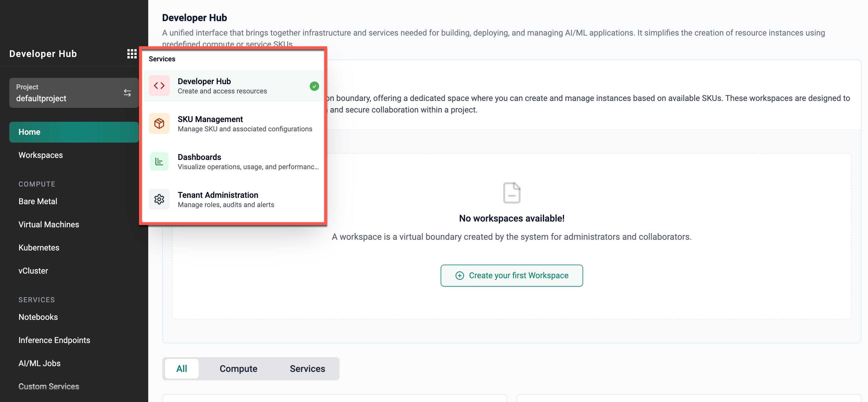Open the Kubernetes section

tap(39, 248)
